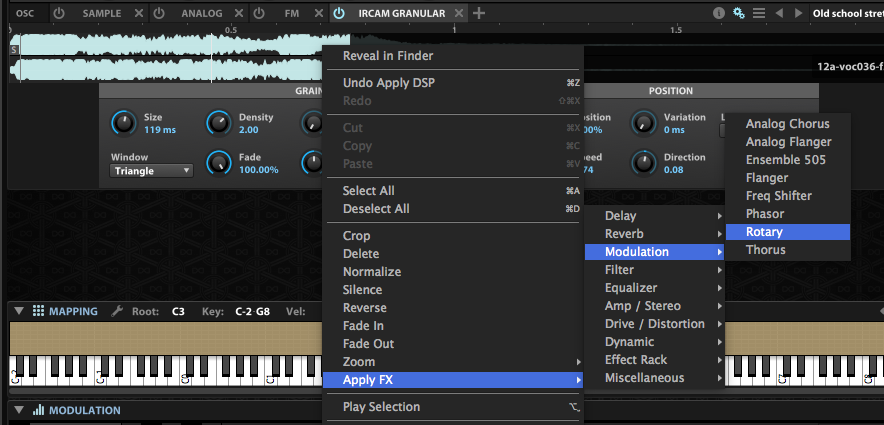Open the settings gears icon
Image resolution: width=884 pixels, height=425 pixels.
[739, 13]
